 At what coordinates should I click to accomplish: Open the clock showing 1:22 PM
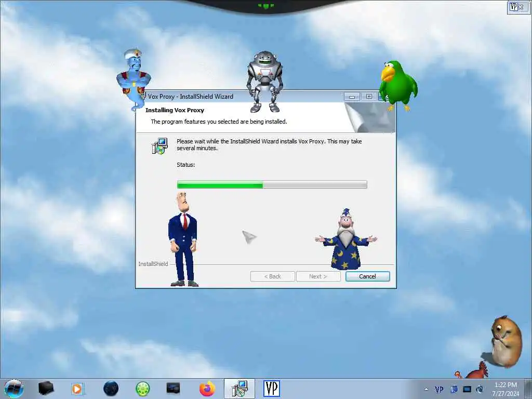pyautogui.click(x=506, y=389)
